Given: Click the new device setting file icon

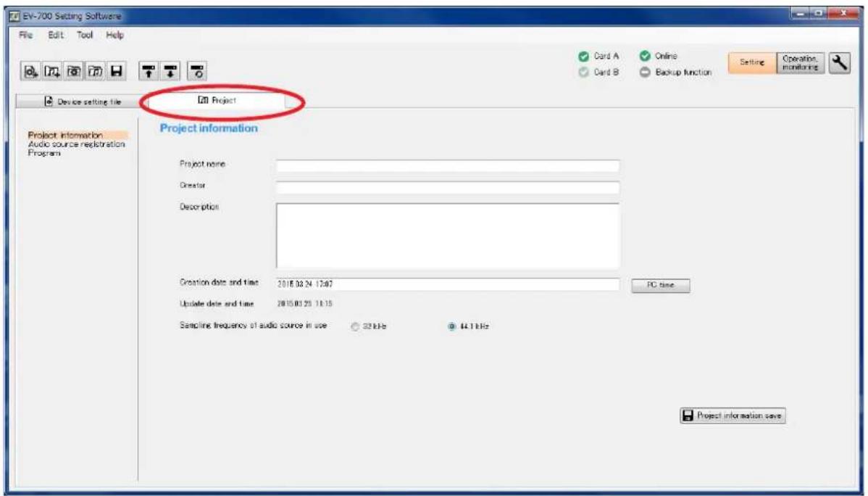Looking at the screenshot, I should click(x=30, y=72).
